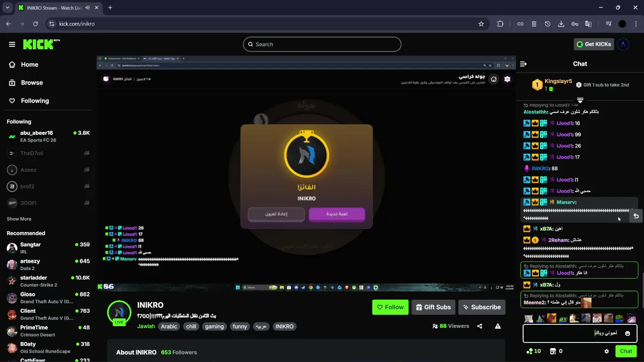The width and height of the screenshot is (644, 362).
Task: Open media control playlist icon
Action: click(609, 24)
